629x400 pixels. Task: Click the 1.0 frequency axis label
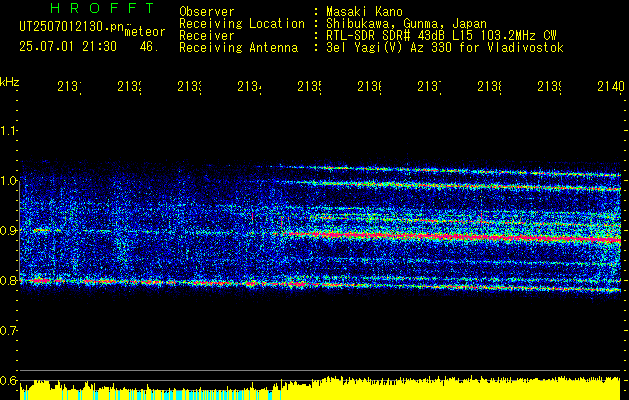8,181
